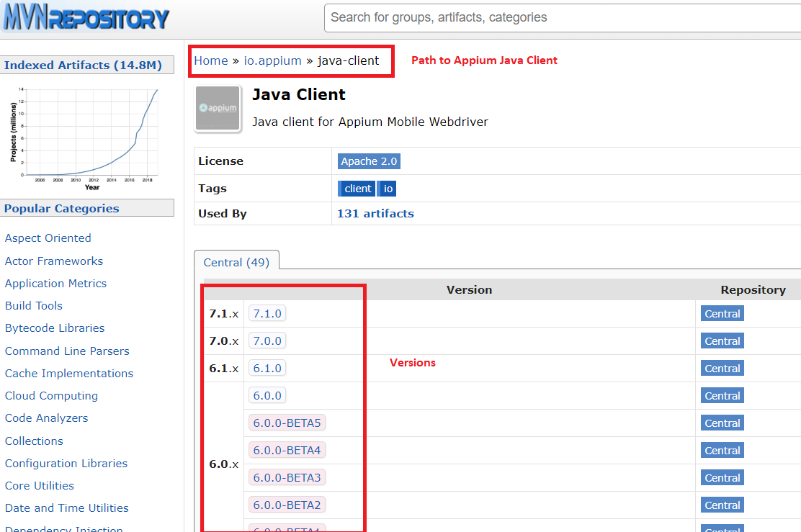Focus the search for groups, artifacts field
The width and height of the screenshot is (801, 532).
pos(562,18)
